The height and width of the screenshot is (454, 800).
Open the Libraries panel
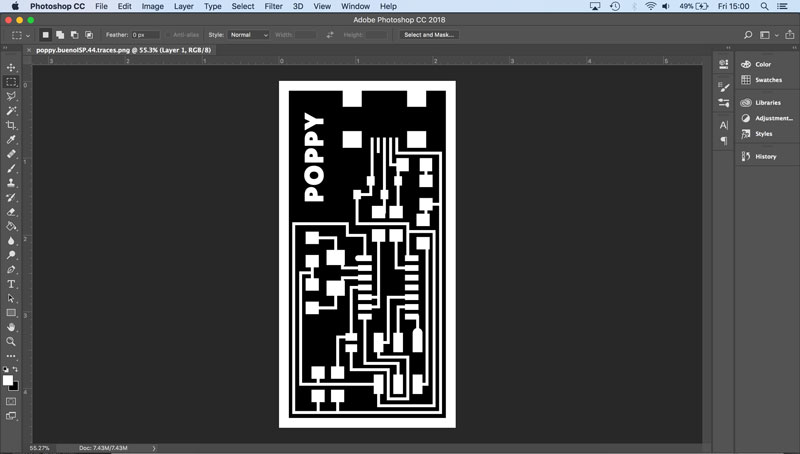pyautogui.click(x=766, y=103)
